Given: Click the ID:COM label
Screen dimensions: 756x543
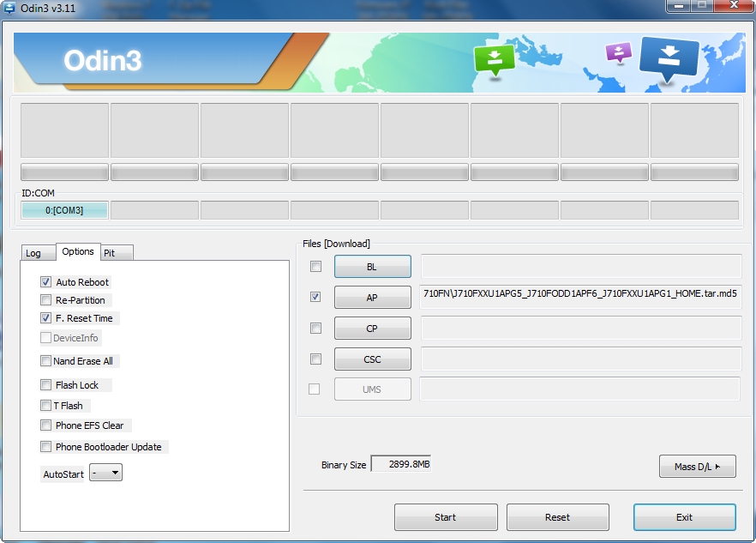Looking at the screenshot, I should (38, 193).
